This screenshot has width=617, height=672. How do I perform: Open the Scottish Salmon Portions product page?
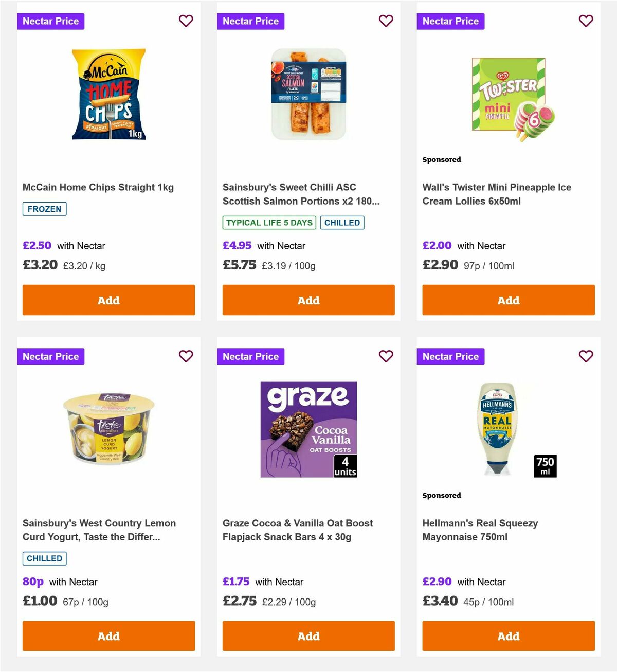pyautogui.click(x=301, y=194)
